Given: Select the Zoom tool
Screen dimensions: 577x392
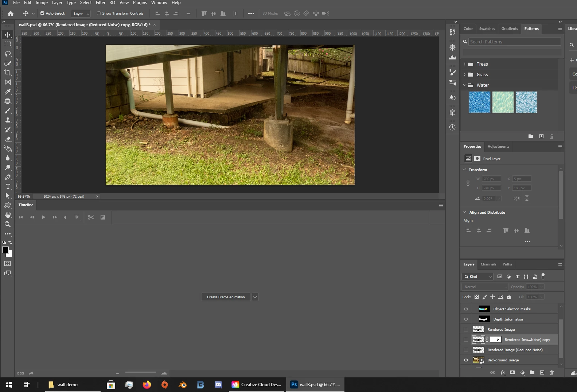Looking at the screenshot, I should 8,224.
